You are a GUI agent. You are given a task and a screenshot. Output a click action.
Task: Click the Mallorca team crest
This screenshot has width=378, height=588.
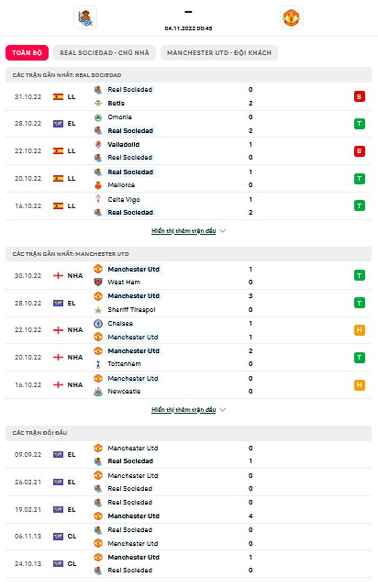[x=98, y=185]
